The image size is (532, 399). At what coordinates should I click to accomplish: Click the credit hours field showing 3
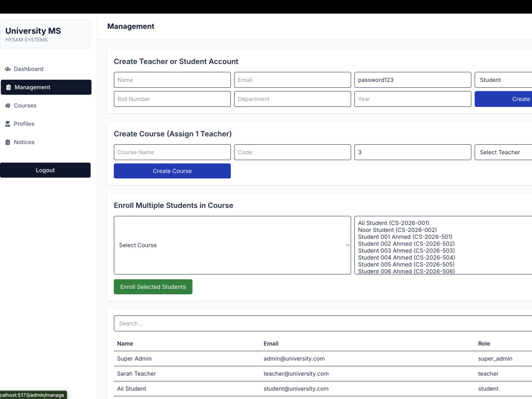coord(413,152)
